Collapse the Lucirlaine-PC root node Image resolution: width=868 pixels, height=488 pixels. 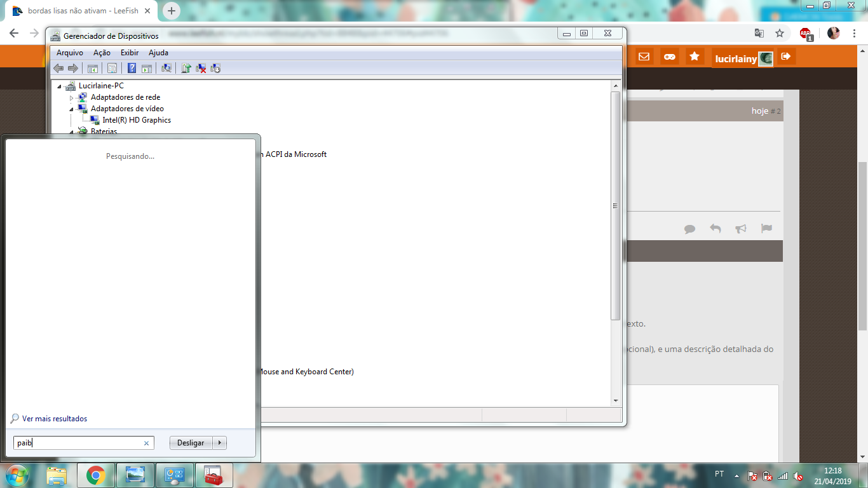[x=60, y=86]
